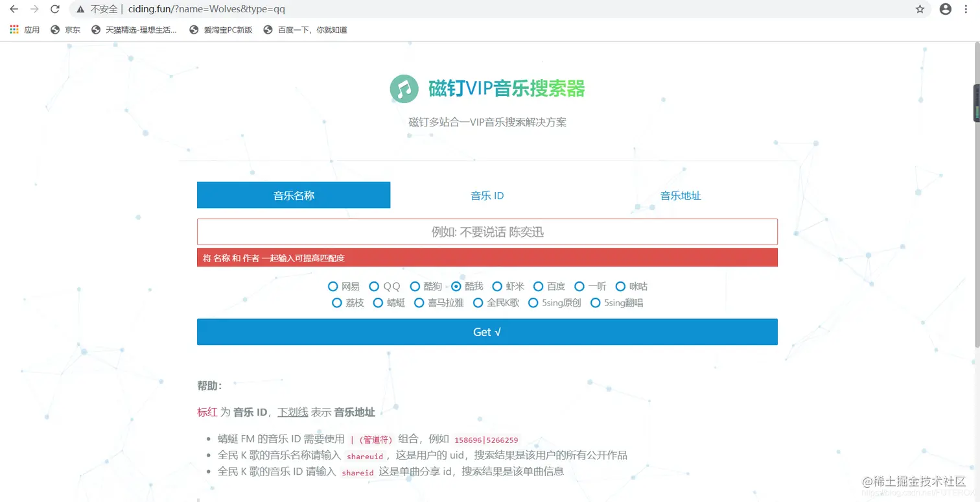This screenshot has width=980, height=502.
Task: Click the shareuid code text
Action: coord(365,456)
